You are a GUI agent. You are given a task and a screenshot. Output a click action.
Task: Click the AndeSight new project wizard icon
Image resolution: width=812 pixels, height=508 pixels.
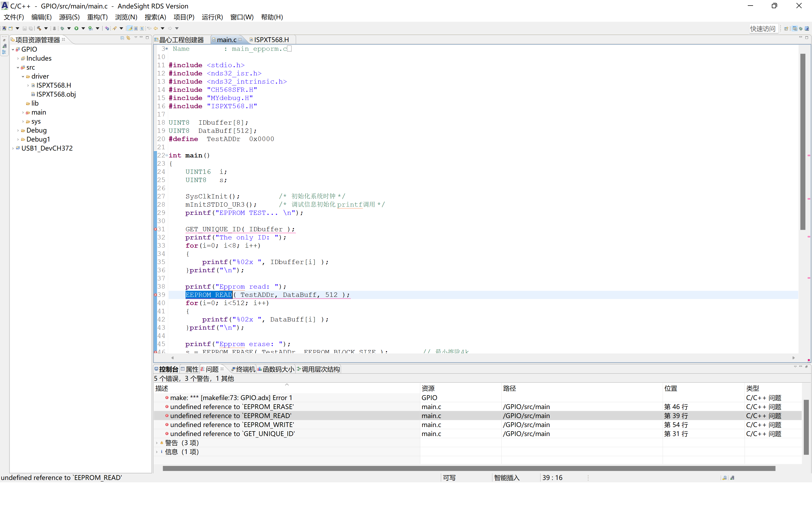4,29
